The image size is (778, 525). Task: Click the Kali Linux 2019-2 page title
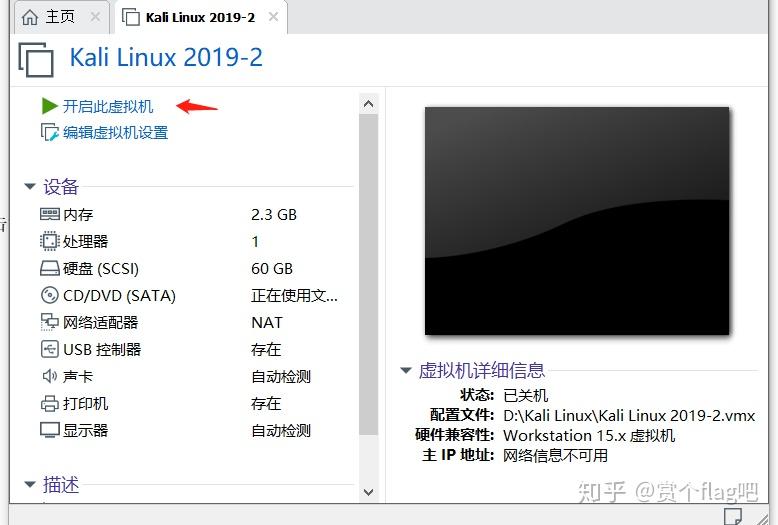pyautogui.click(x=166, y=57)
